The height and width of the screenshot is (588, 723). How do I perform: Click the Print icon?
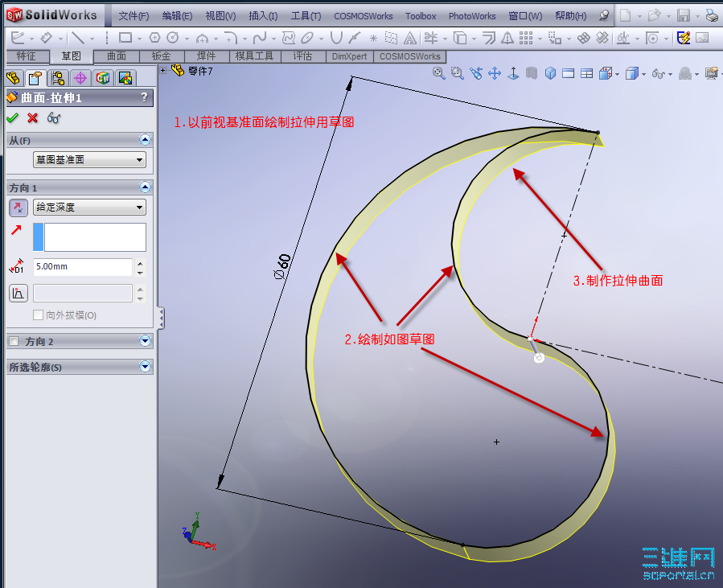point(712,15)
